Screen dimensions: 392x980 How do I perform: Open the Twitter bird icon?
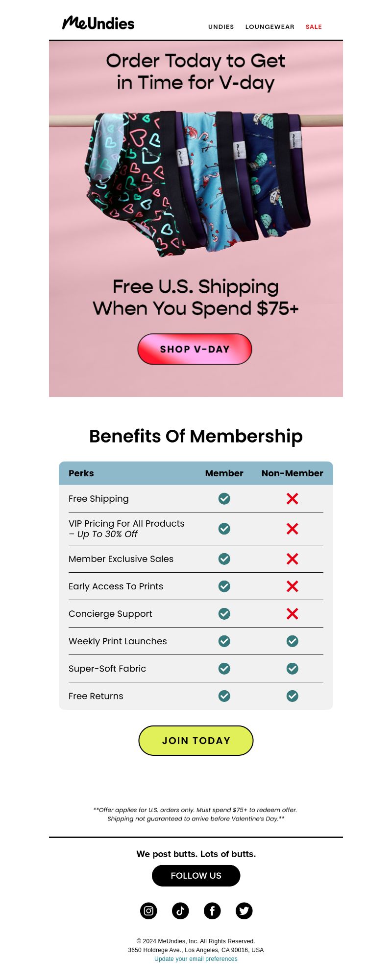point(244,910)
